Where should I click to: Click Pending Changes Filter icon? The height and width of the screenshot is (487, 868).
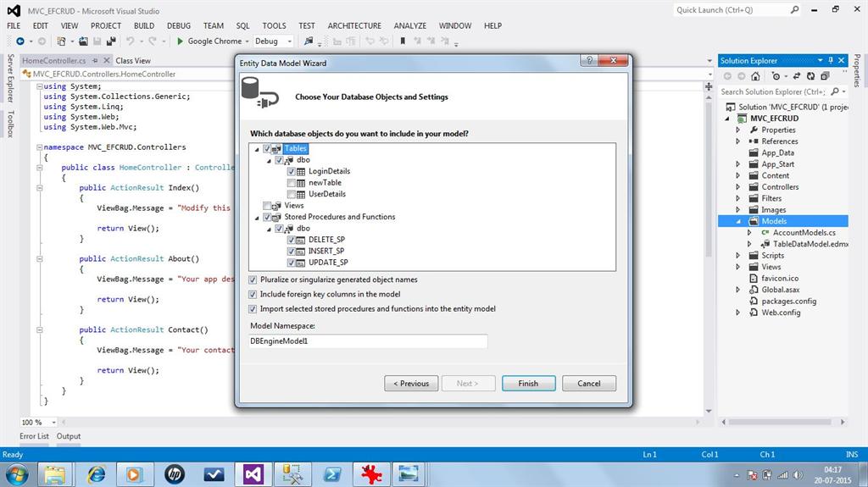pos(776,76)
